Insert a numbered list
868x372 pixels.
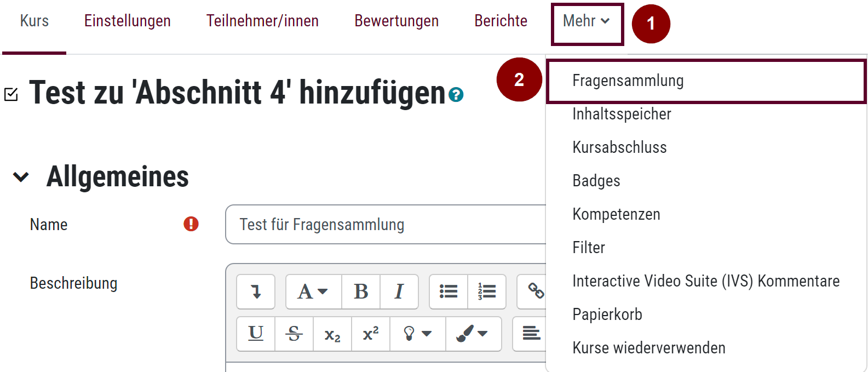pyautogui.click(x=486, y=291)
